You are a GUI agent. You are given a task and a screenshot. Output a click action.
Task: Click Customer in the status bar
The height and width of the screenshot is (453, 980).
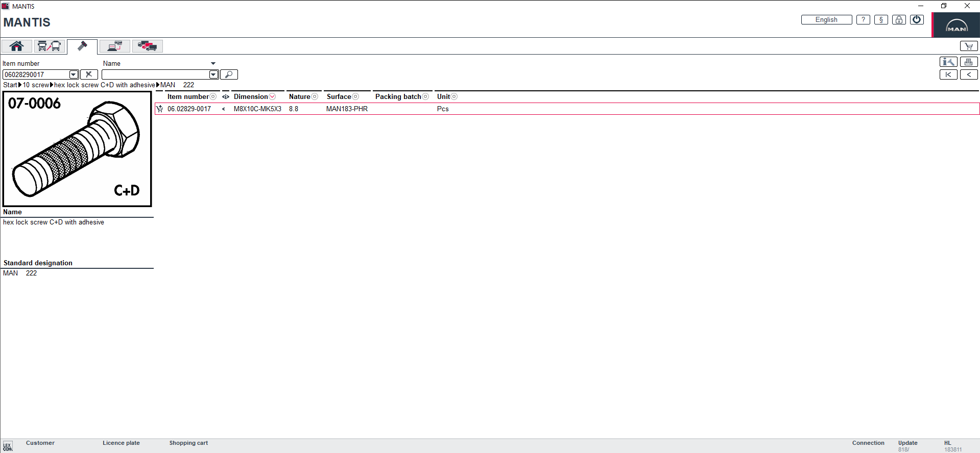pyautogui.click(x=40, y=443)
